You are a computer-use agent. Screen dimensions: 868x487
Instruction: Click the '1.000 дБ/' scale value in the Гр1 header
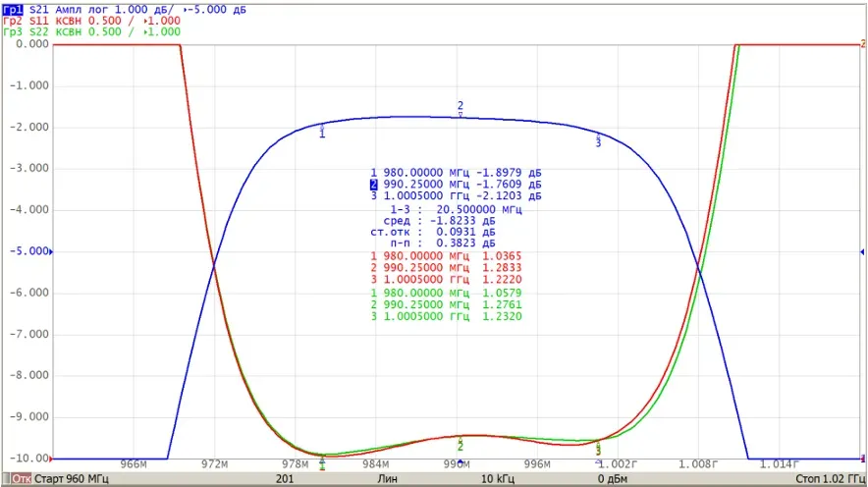point(144,10)
